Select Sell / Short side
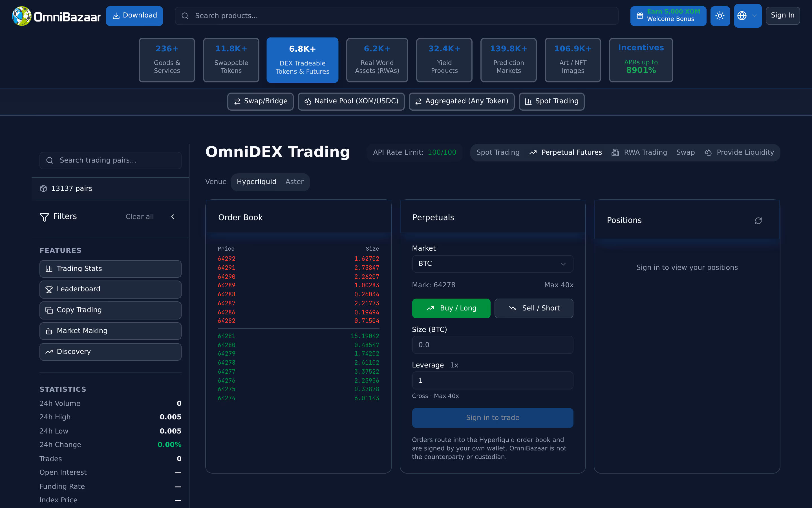The image size is (812, 508). click(x=534, y=308)
